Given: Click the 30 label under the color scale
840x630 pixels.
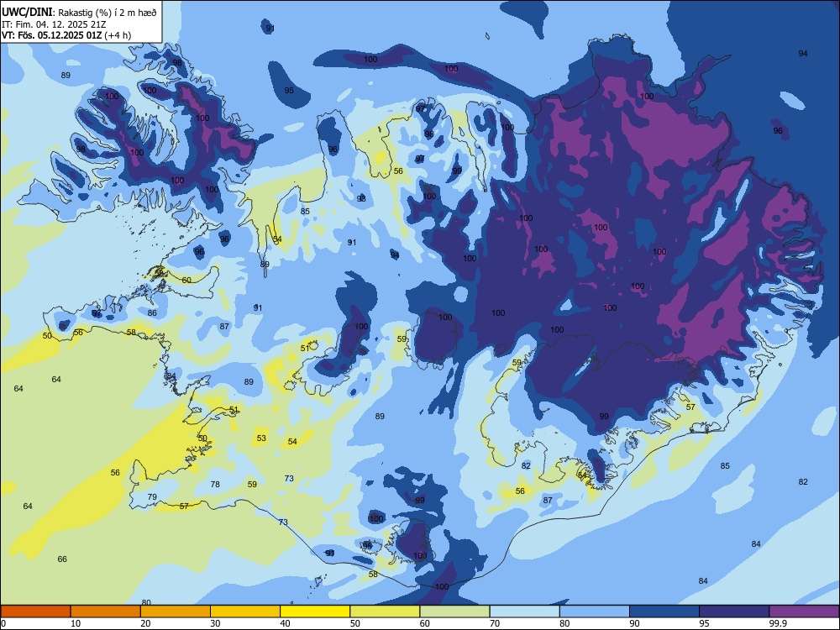Looking at the screenshot, I should click(x=215, y=623).
